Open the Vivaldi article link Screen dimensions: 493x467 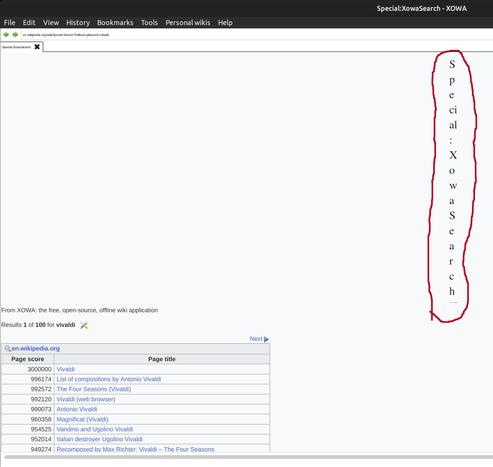click(66, 369)
